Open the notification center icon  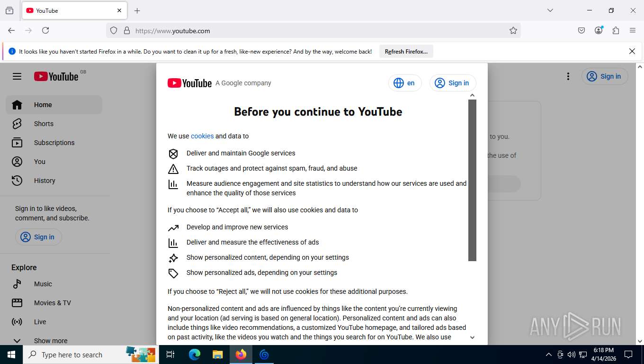tap(628, 355)
